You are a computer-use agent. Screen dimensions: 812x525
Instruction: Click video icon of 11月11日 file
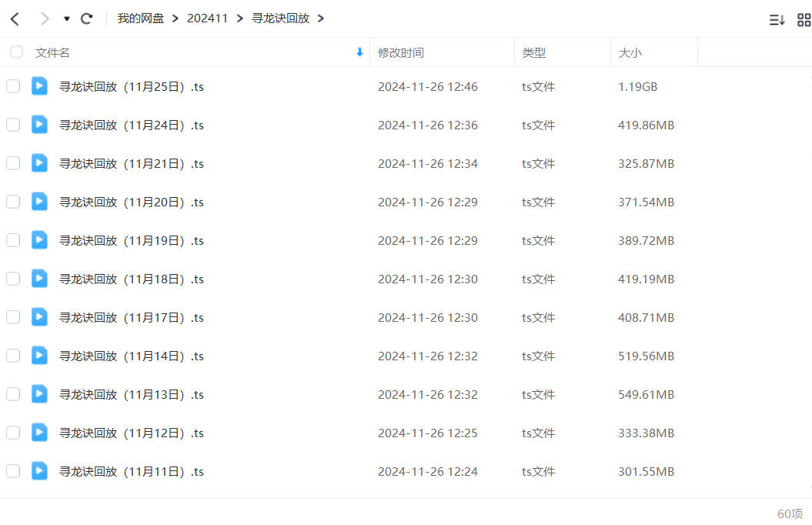click(x=39, y=470)
